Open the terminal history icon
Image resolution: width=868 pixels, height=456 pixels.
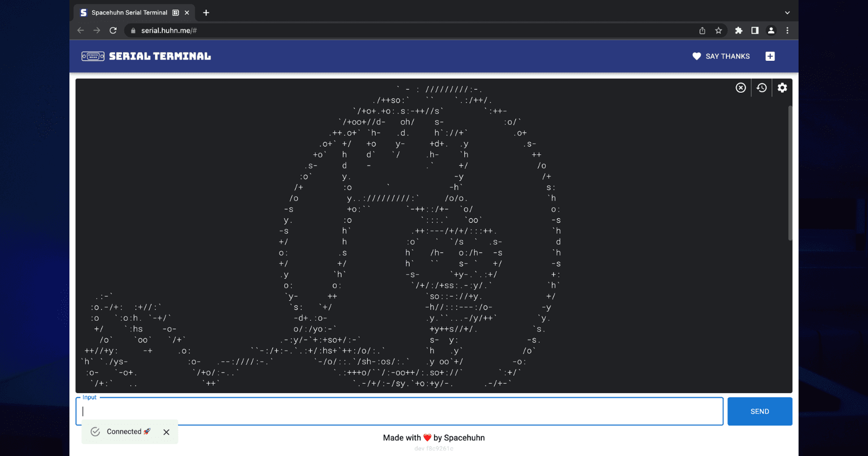(x=762, y=88)
